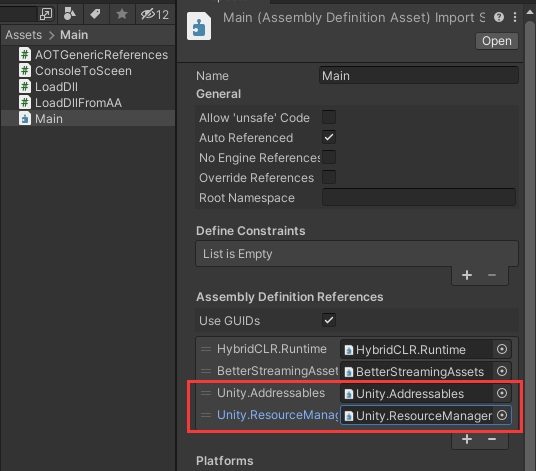Click the scrollbar up arrow in Inspector

tap(530, 12)
